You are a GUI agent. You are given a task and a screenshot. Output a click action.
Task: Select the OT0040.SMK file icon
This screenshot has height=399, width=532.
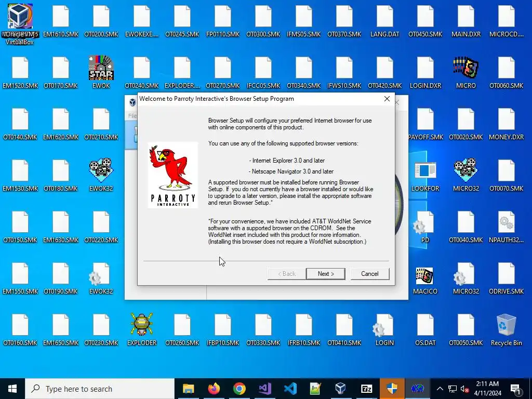(x=466, y=227)
